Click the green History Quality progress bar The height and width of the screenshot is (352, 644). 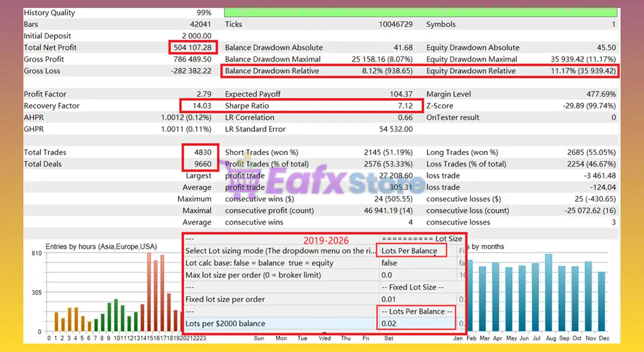tap(420, 13)
